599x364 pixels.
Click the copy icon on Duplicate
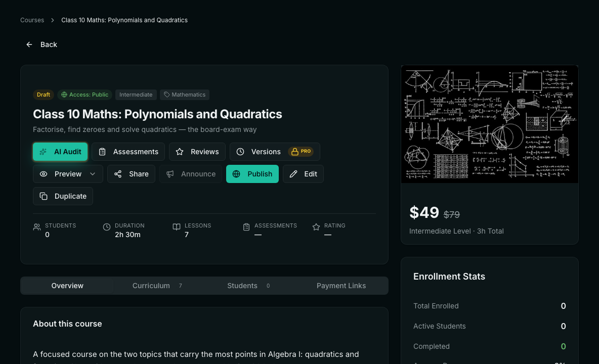coord(44,196)
